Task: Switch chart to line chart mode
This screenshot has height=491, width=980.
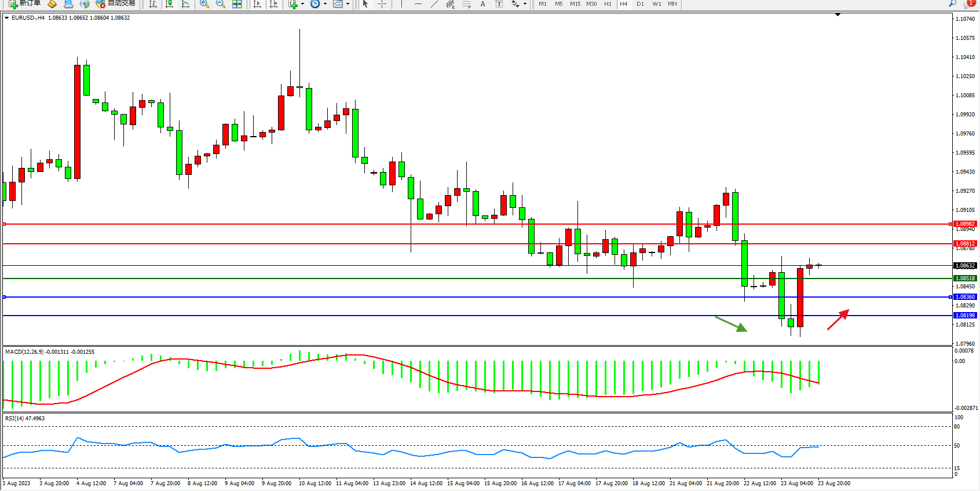Action: pos(185,4)
